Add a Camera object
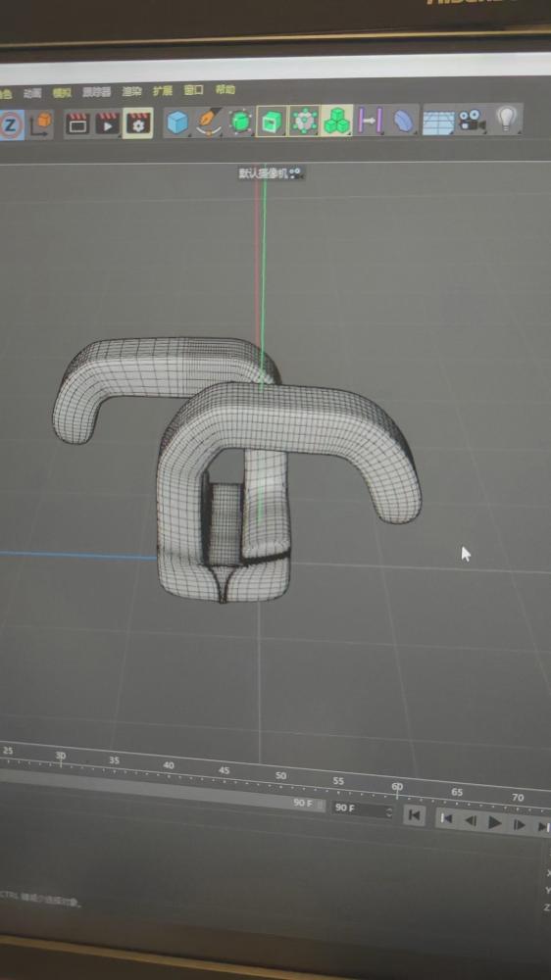 click(x=472, y=120)
